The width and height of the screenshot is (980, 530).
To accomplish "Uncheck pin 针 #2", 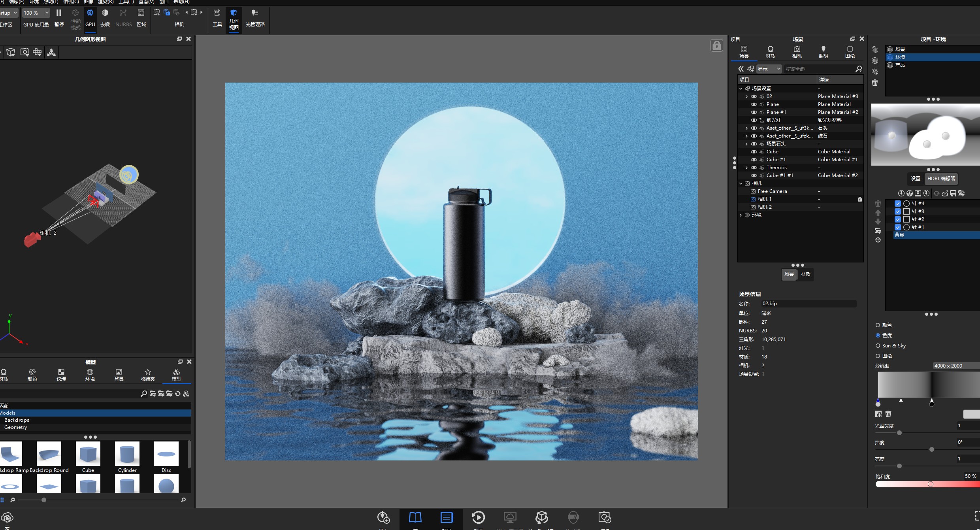I will point(898,219).
